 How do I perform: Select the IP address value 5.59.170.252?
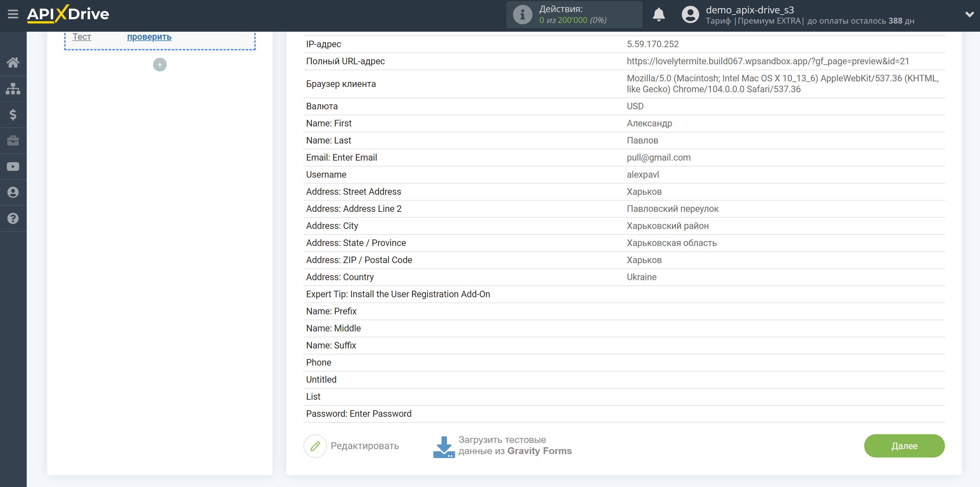[652, 44]
